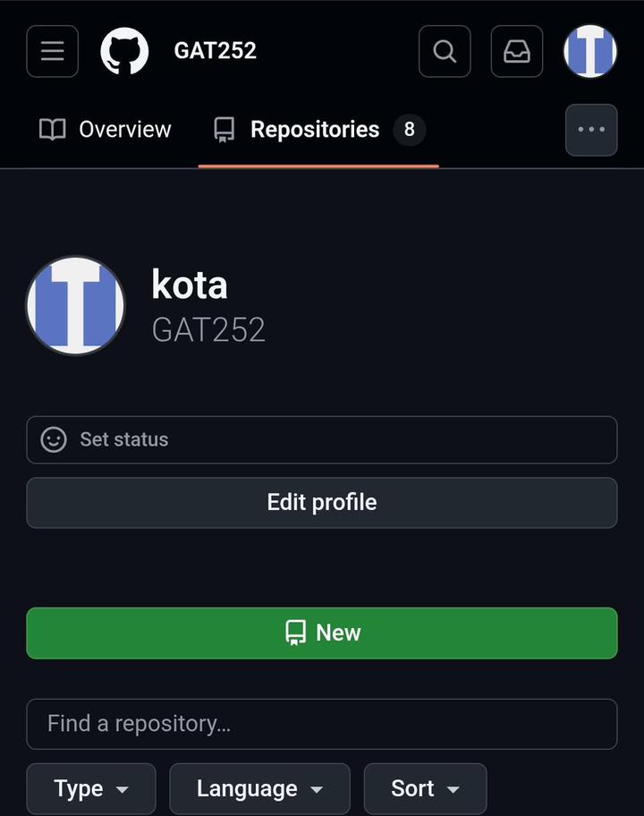Screen dimensions: 644x816
Task: Click the three-dots more options button
Action: click(591, 130)
